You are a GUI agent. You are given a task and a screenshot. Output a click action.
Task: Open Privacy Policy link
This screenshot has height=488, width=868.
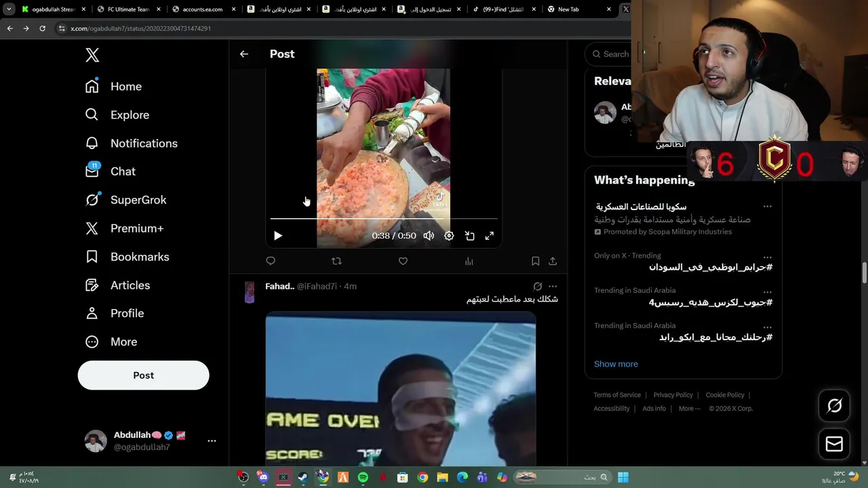pyautogui.click(x=673, y=395)
